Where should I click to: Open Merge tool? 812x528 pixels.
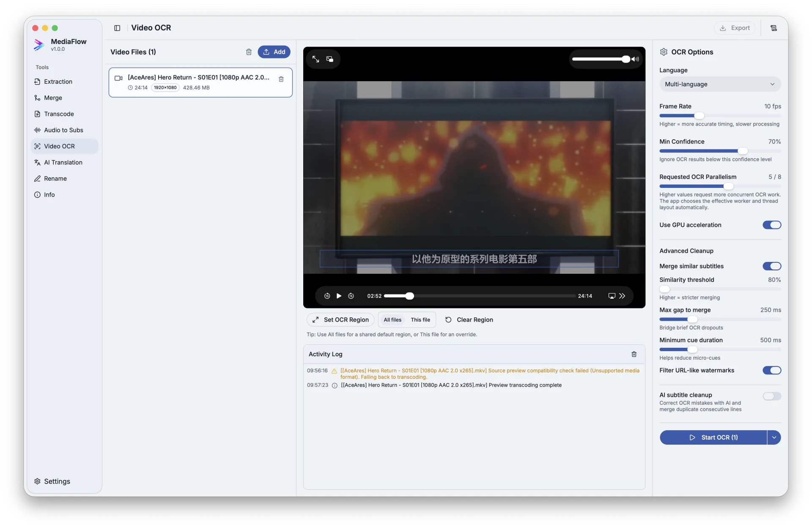point(64,98)
